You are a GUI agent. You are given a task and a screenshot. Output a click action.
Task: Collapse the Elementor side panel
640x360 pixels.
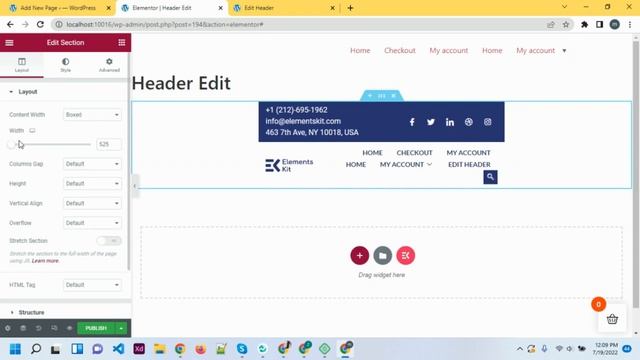pos(135,186)
